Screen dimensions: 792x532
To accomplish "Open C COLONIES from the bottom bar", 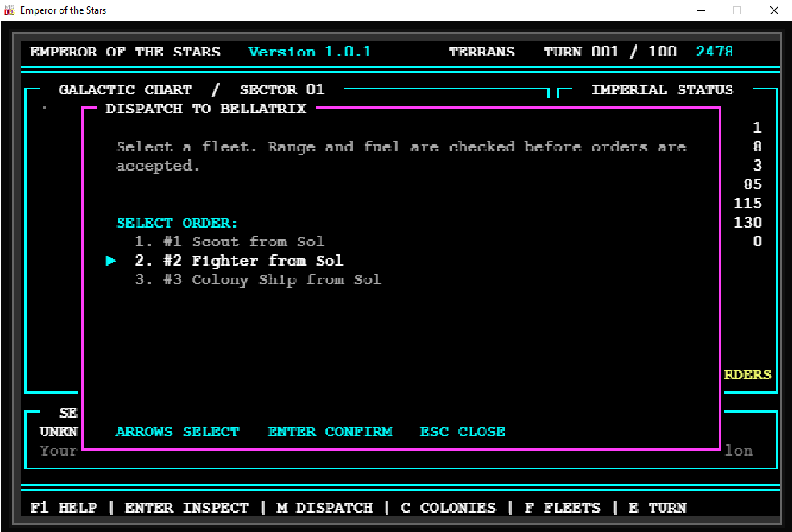I will [x=448, y=507].
